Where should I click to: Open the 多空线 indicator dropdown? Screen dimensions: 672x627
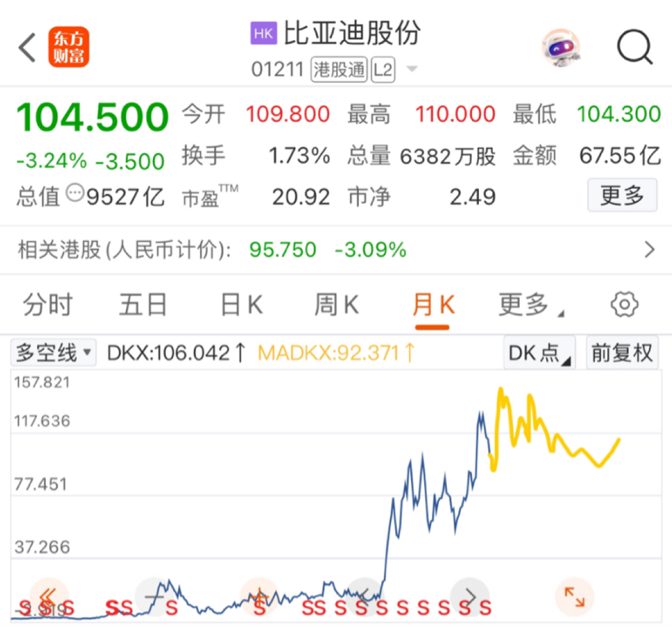[x=54, y=353]
